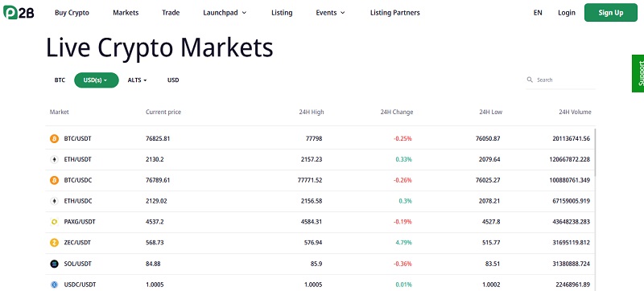Open the ZEC/USDT market row

(320, 243)
